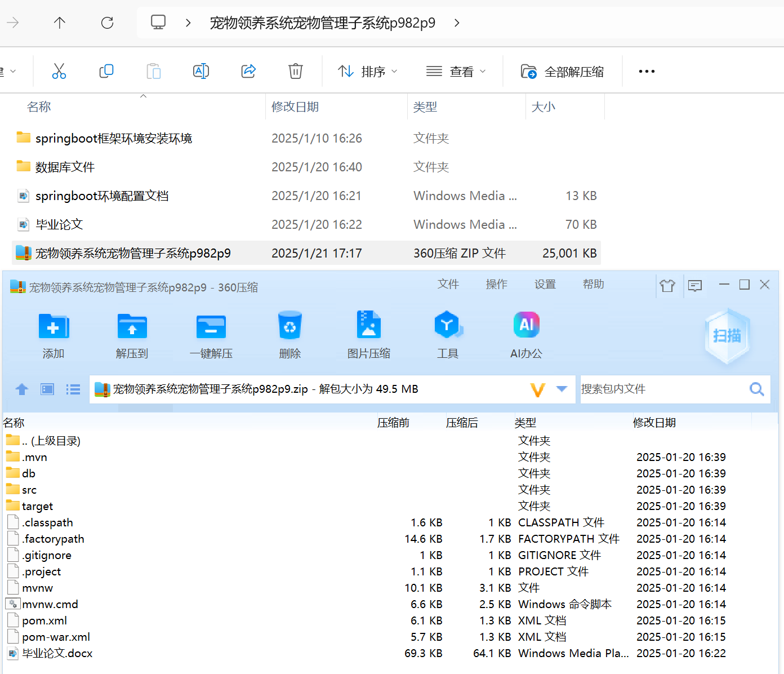Click the 扫描 scan shield button
This screenshot has height=674, width=784.
click(727, 336)
